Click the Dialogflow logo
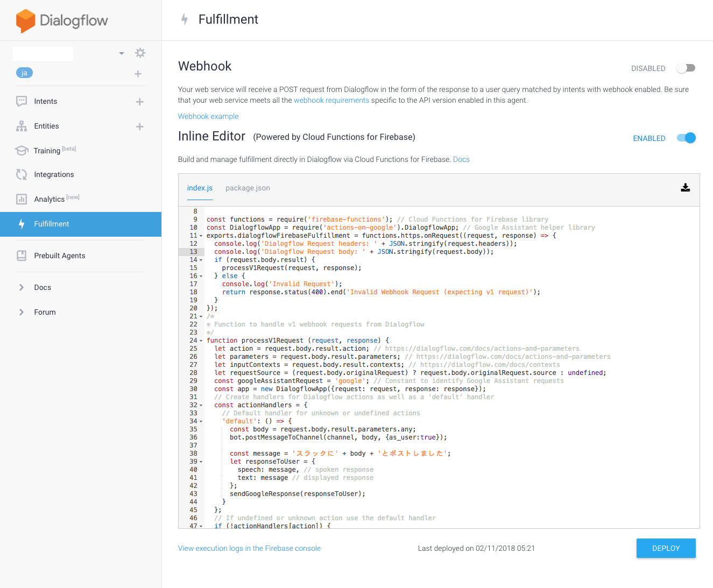This screenshot has width=713, height=588. coord(62,20)
